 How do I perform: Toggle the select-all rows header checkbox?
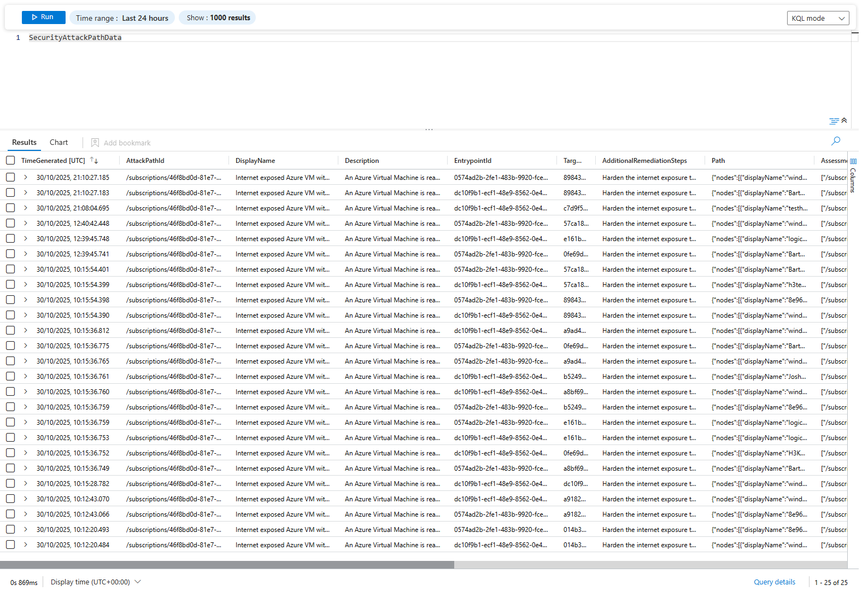(10, 161)
